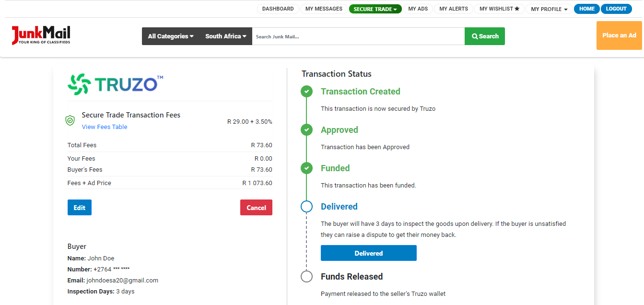644x305 pixels.
Task: Click the empty Funds Released status circle
Action: (306, 276)
